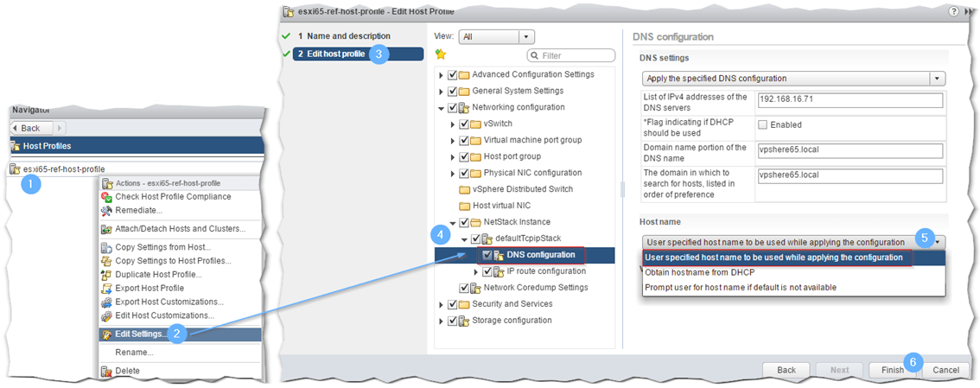Click the Delete menu icon

[x=105, y=371]
